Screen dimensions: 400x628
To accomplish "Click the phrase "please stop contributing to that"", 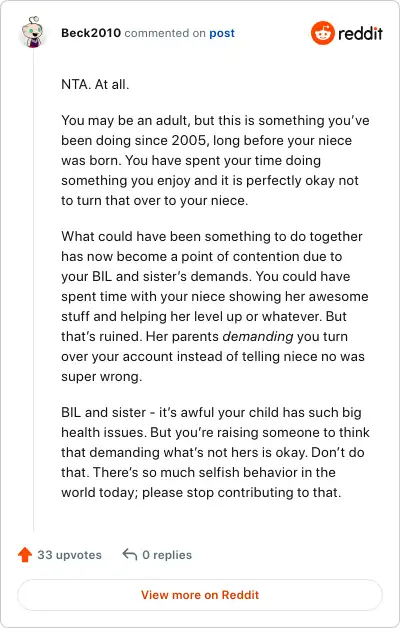I will click(241, 492).
